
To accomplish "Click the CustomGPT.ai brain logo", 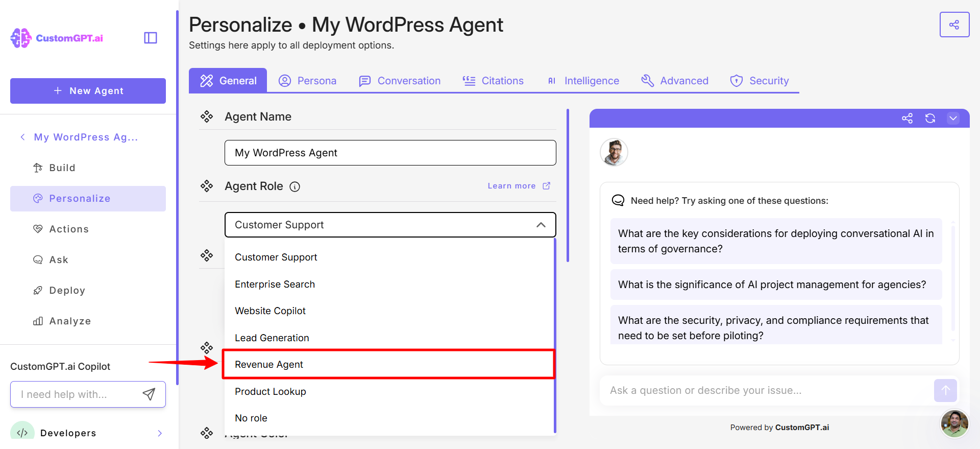I will (20, 38).
